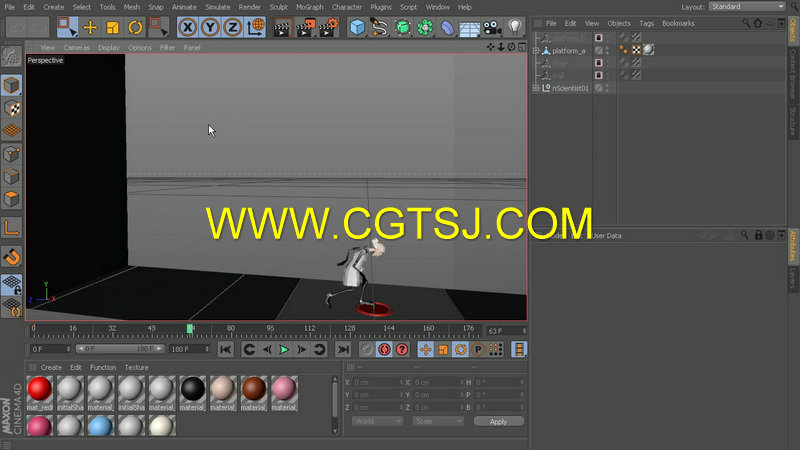Toggle the Y-axis lock
Viewport: 800px width, 450px height.
coord(210,27)
